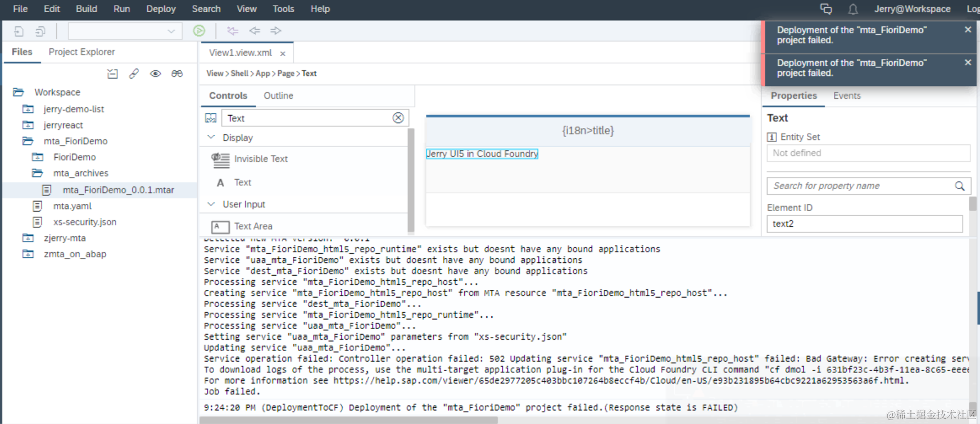The image size is (980, 424).
Task: Collapse the Display controls section
Action: [211, 138]
